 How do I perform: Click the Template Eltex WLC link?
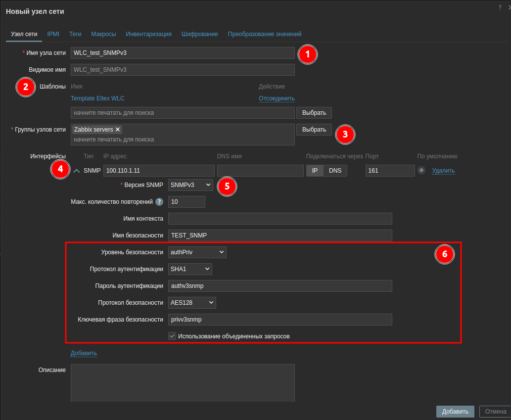point(98,98)
